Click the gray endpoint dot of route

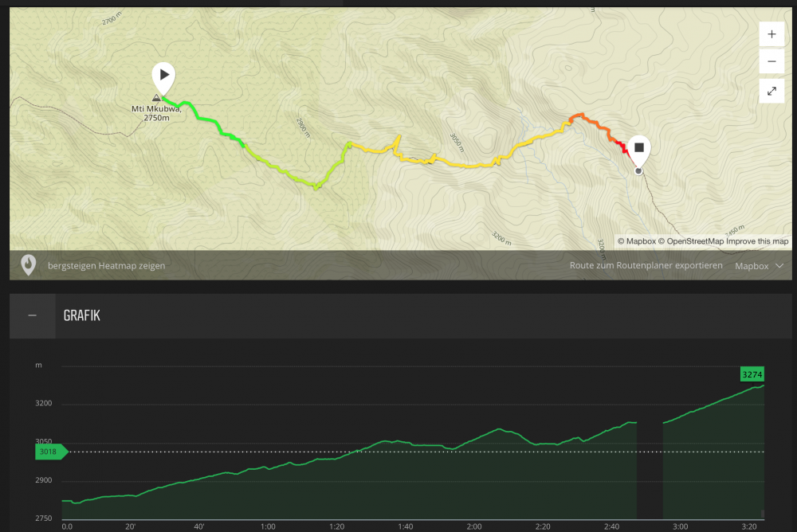(x=638, y=170)
